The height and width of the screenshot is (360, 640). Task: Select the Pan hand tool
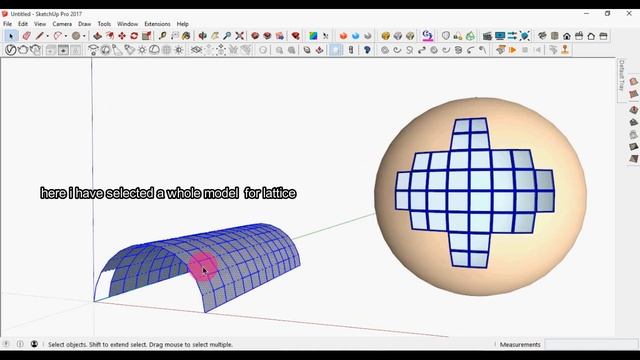215,36
